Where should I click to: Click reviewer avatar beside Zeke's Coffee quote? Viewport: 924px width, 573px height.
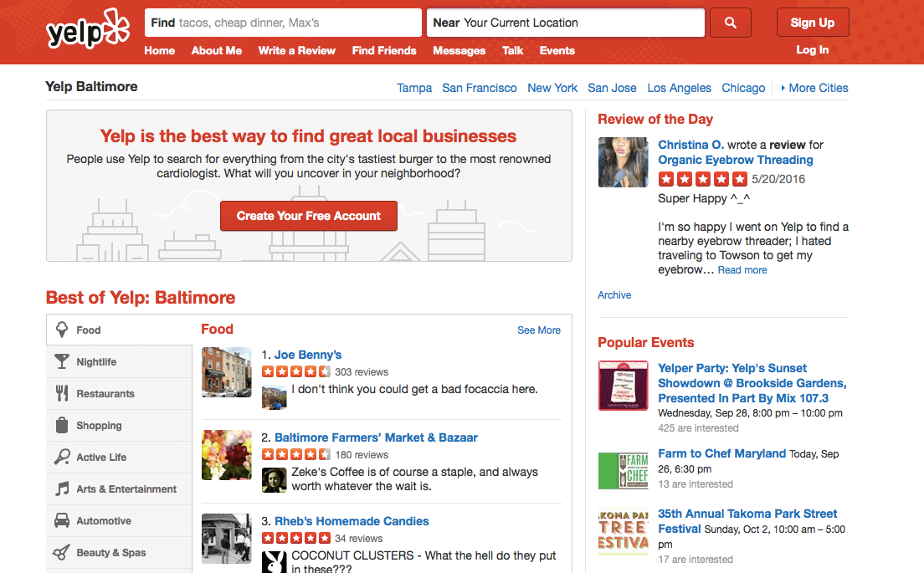coord(274,480)
